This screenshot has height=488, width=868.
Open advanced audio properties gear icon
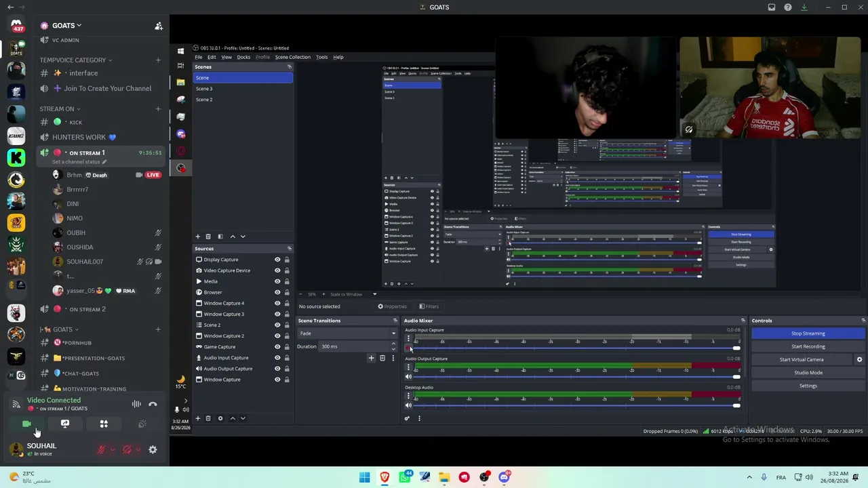[407, 418]
